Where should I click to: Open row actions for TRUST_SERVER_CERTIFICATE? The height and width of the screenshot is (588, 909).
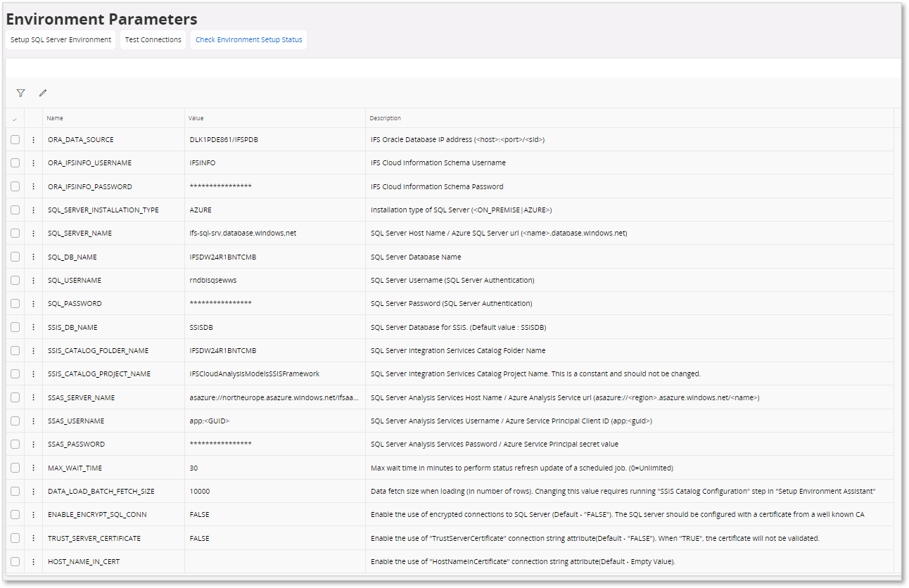[33, 537]
